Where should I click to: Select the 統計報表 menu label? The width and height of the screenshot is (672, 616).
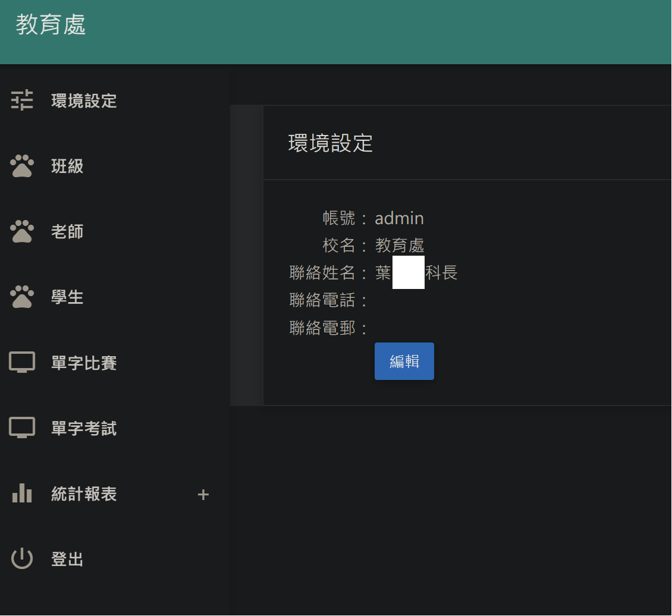point(84,494)
